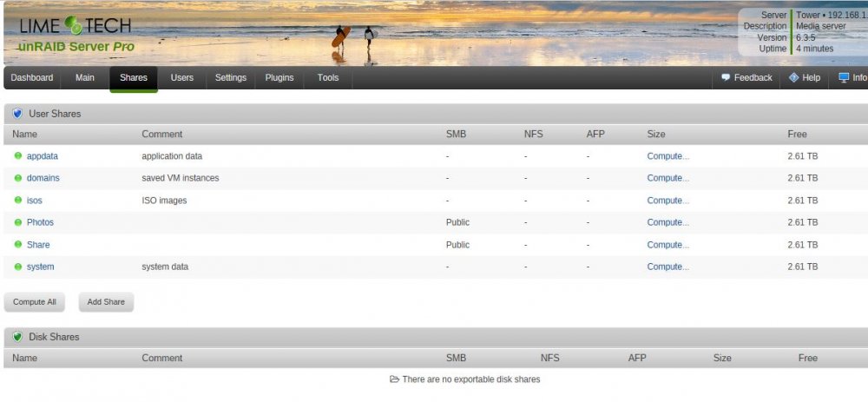Click 'There are no exportable disk shares'

471,379
